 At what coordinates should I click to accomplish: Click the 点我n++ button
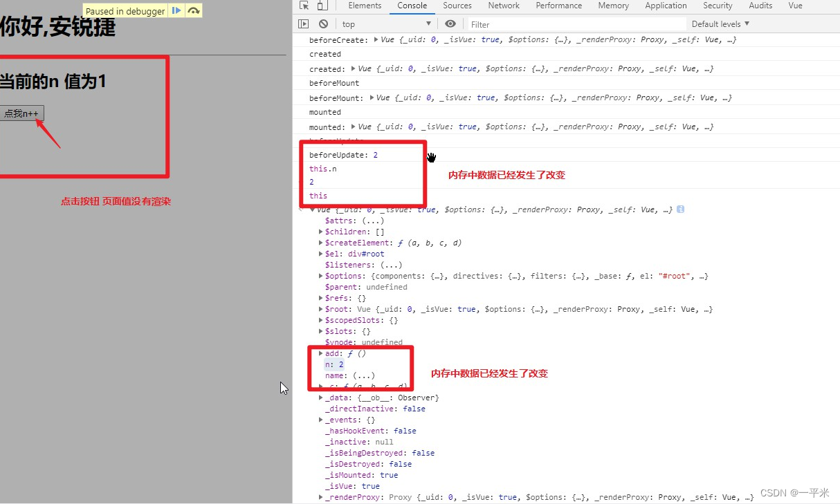pyautogui.click(x=21, y=113)
